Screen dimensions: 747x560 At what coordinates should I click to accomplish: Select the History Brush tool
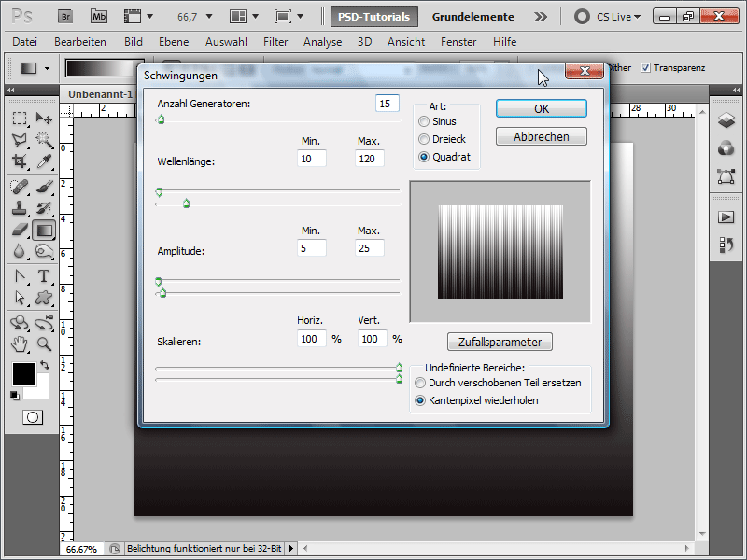pyautogui.click(x=44, y=208)
